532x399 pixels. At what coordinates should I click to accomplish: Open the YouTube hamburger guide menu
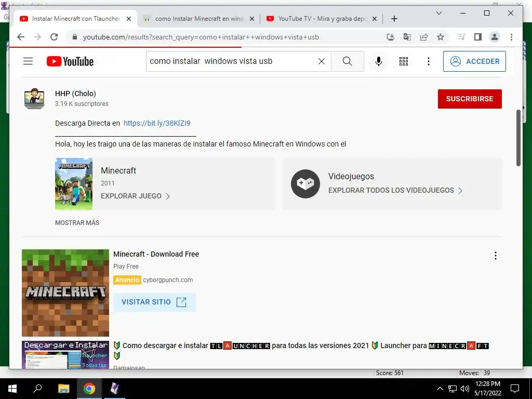[x=28, y=61]
